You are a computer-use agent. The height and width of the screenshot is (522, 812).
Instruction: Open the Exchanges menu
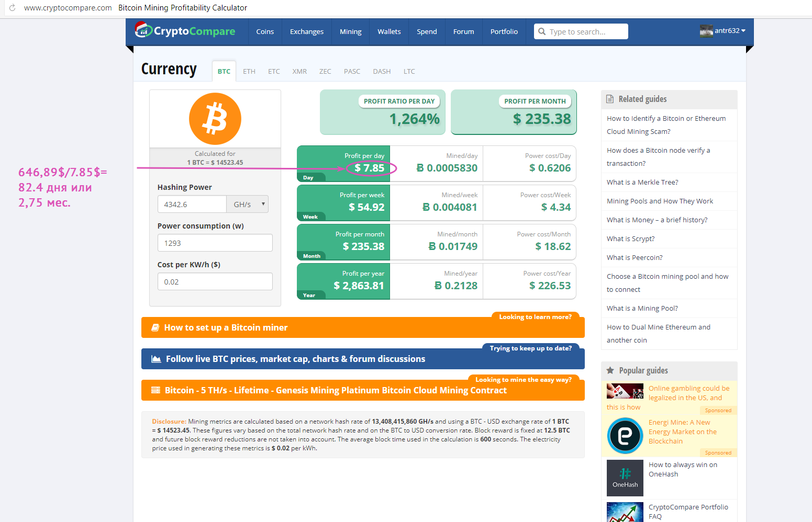pos(307,31)
